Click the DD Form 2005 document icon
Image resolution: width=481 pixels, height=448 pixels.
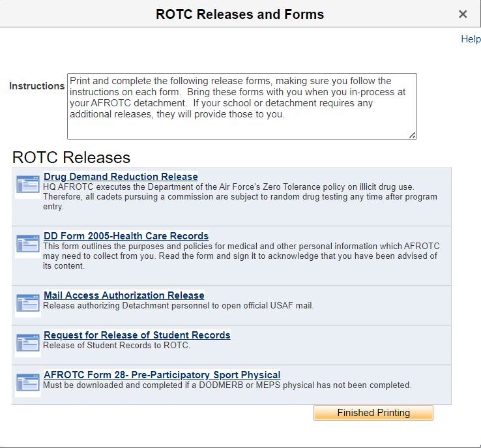pyautogui.click(x=28, y=245)
